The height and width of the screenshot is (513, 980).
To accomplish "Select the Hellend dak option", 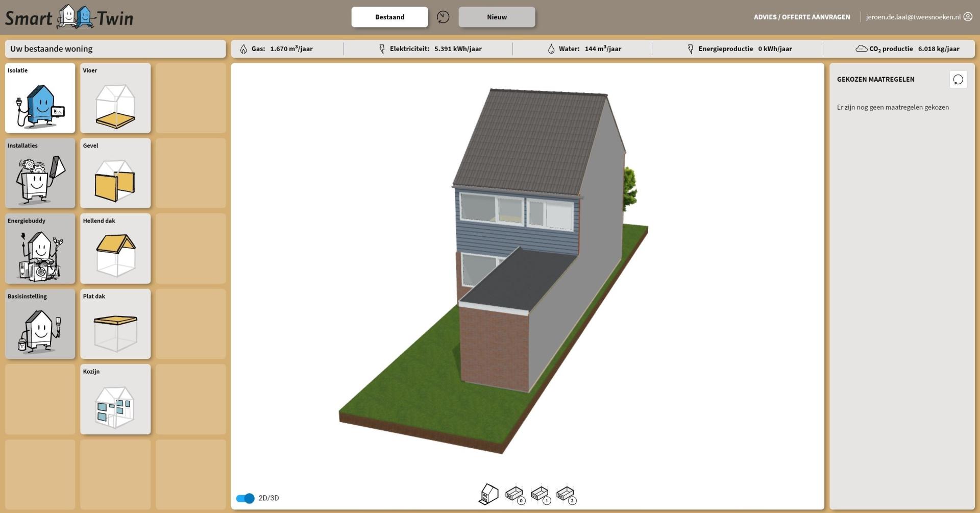I will tap(115, 249).
